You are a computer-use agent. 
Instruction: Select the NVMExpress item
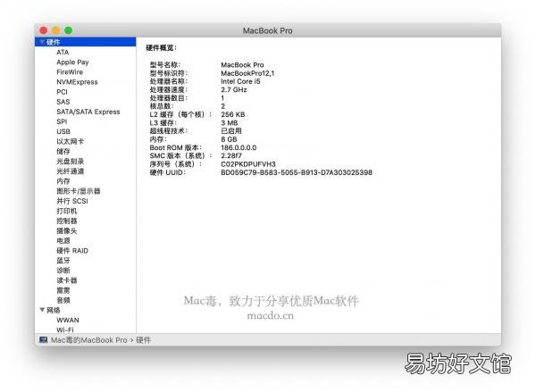pyautogui.click(x=77, y=82)
